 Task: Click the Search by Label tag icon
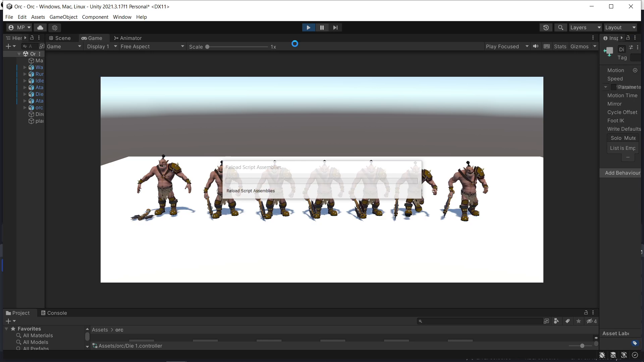pyautogui.click(x=568, y=321)
